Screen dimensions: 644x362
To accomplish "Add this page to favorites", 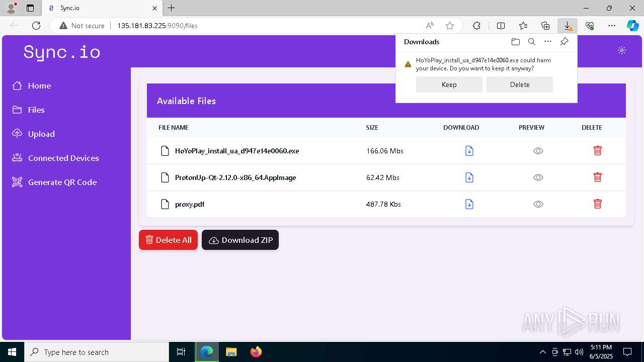I will (x=450, y=26).
